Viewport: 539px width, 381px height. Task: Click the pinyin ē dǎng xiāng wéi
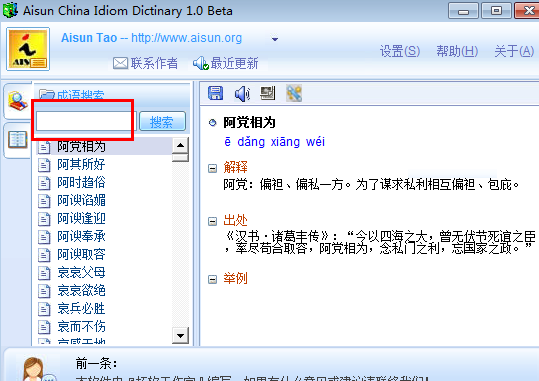tap(274, 142)
